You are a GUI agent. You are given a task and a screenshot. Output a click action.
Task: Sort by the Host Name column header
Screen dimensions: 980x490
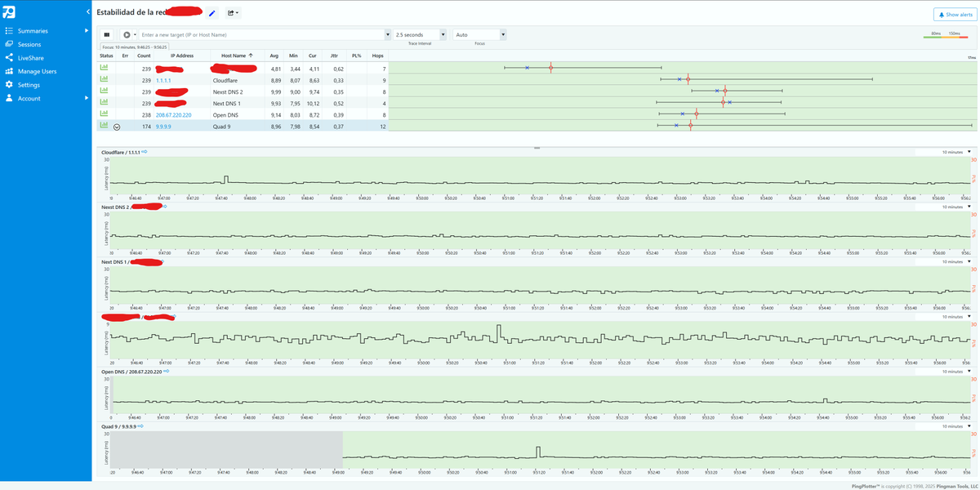[237, 56]
